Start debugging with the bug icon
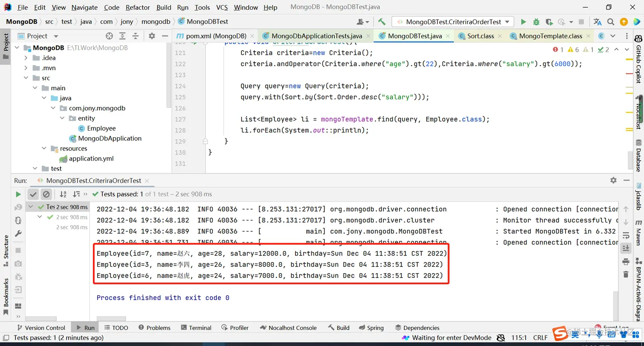This screenshot has width=644, height=346. click(536, 22)
